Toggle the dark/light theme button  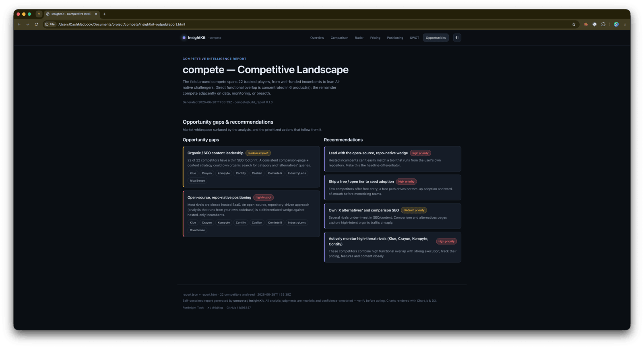[x=457, y=37]
